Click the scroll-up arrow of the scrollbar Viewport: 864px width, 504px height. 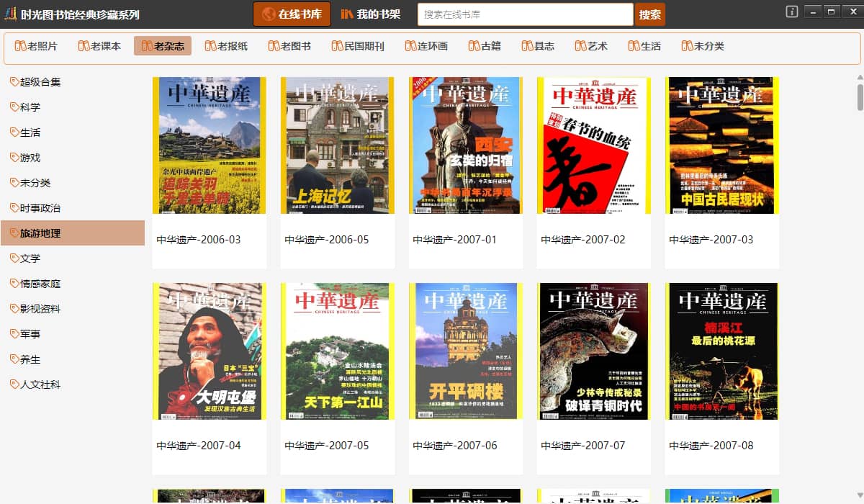(x=860, y=78)
